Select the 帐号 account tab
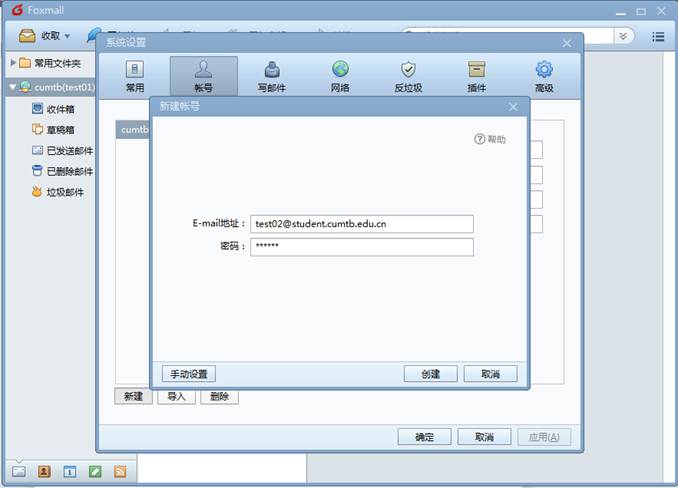Screen dimensions: 678x488 pos(203,77)
